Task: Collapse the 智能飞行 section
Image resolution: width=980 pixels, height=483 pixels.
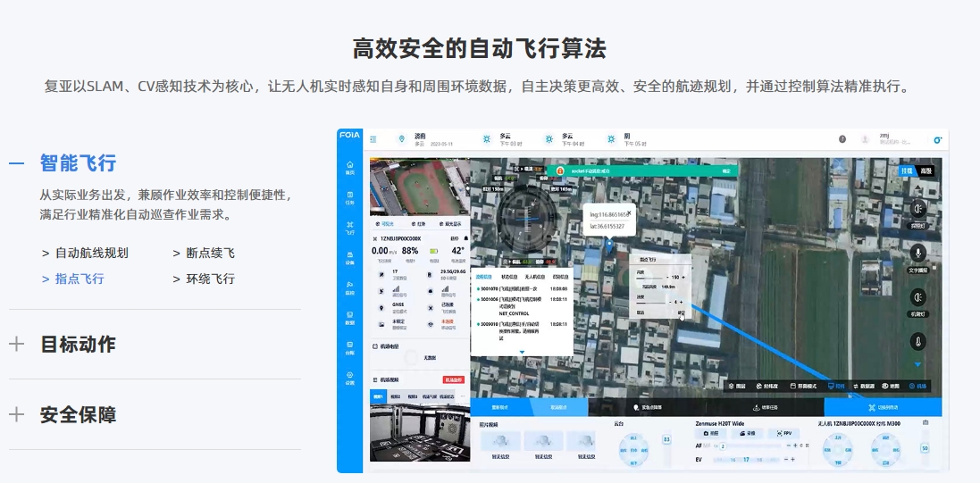Action: point(77,163)
